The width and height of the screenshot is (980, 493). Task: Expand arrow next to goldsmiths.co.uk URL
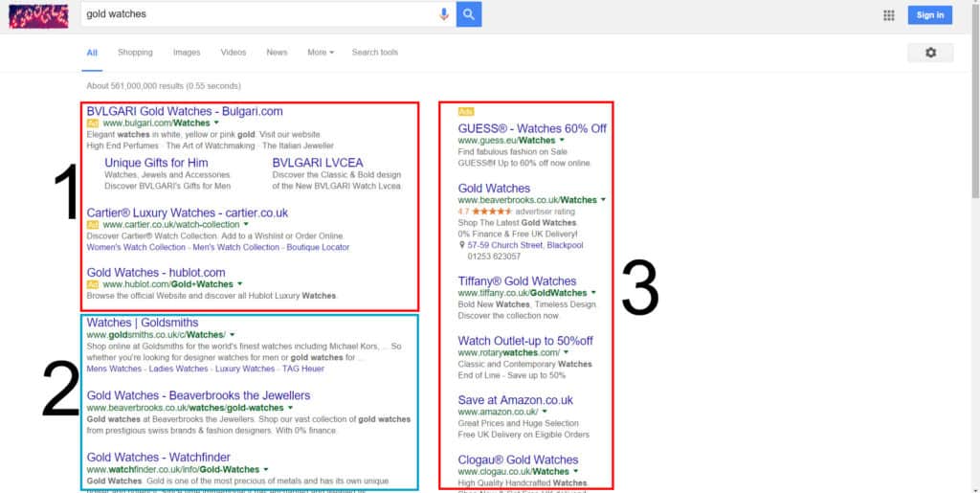click(x=232, y=335)
